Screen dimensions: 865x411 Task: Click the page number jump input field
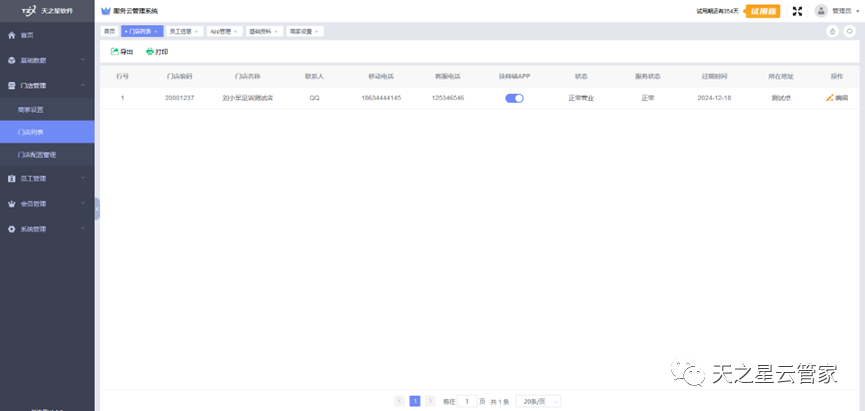[x=466, y=401]
